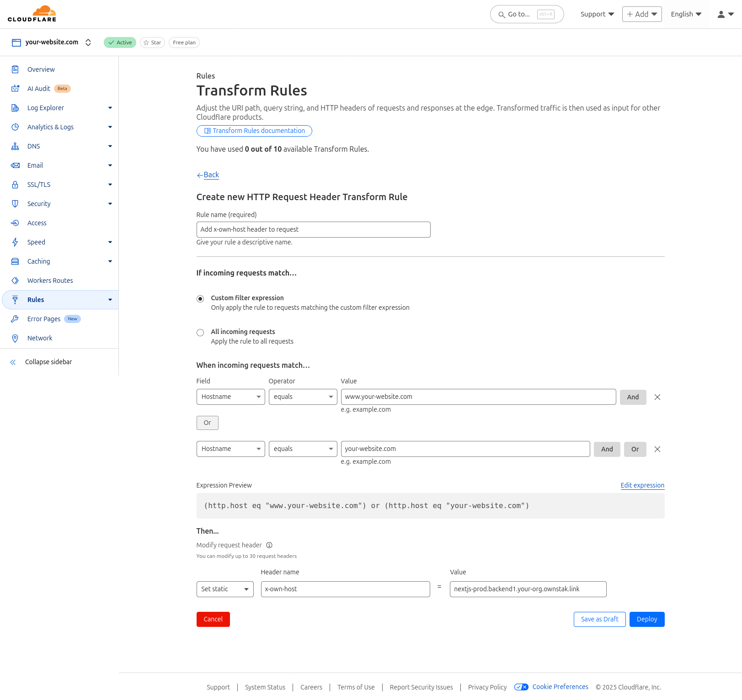Click the Collapse sidebar chevron icon
This screenshot has height=700, width=742.
(13, 362)
